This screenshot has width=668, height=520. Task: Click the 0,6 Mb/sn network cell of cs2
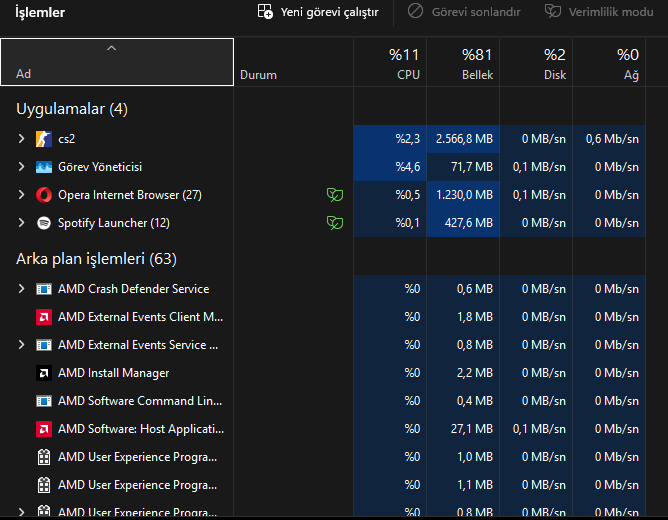point(609,139)
